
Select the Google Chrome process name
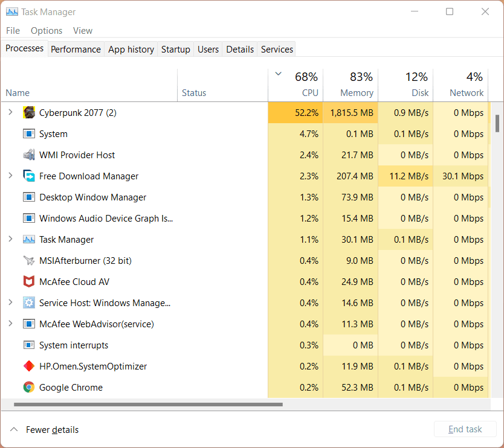(x=71, y=388)
